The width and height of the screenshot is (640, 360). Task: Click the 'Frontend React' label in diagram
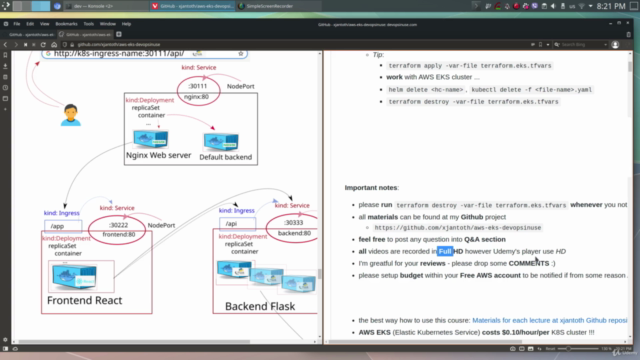84,300
